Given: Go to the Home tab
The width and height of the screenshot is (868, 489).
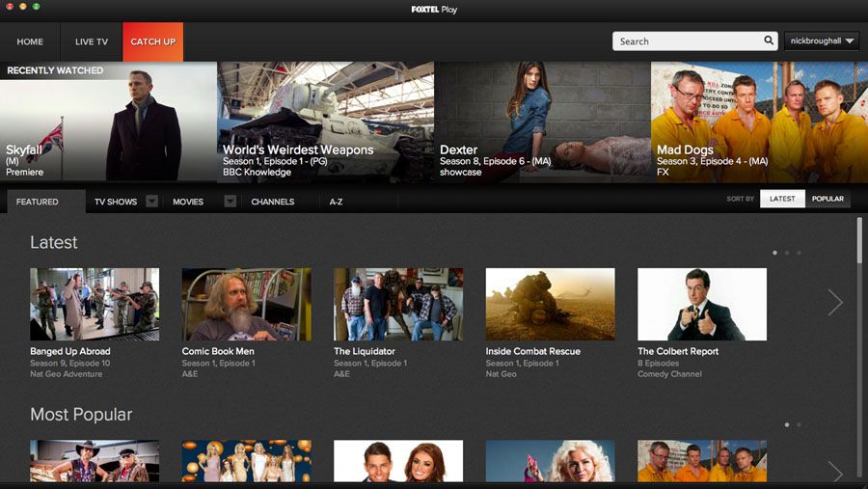Looking at the screenshot, I should tap(30, 41).
